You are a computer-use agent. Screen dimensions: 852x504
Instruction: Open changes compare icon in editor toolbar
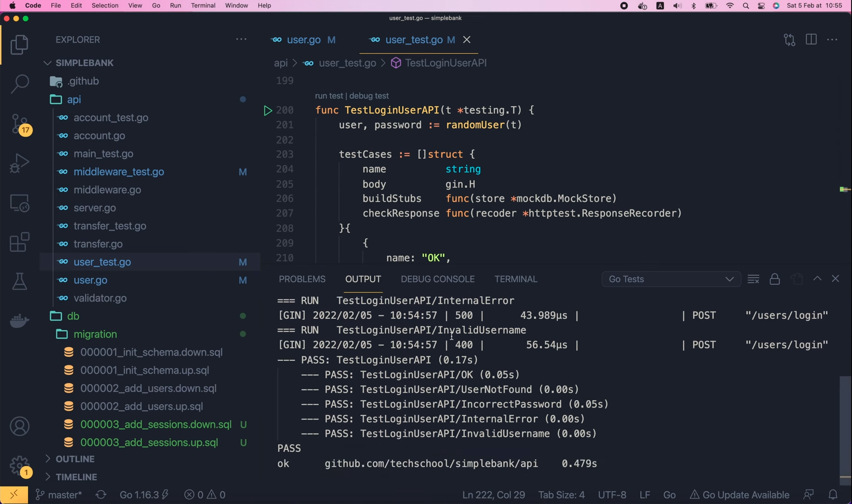tap(789, 40)
